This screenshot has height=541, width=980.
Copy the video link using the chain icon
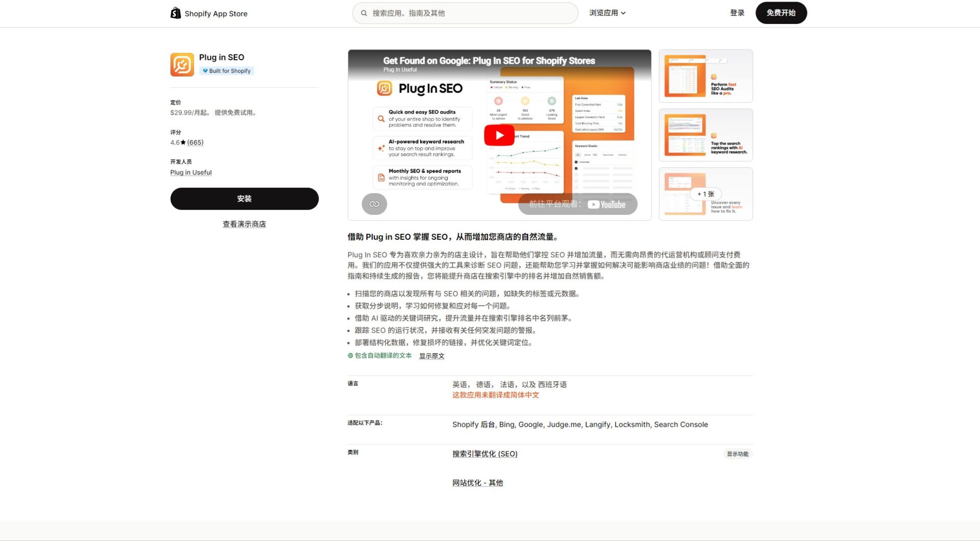click(x=375, y=204)
